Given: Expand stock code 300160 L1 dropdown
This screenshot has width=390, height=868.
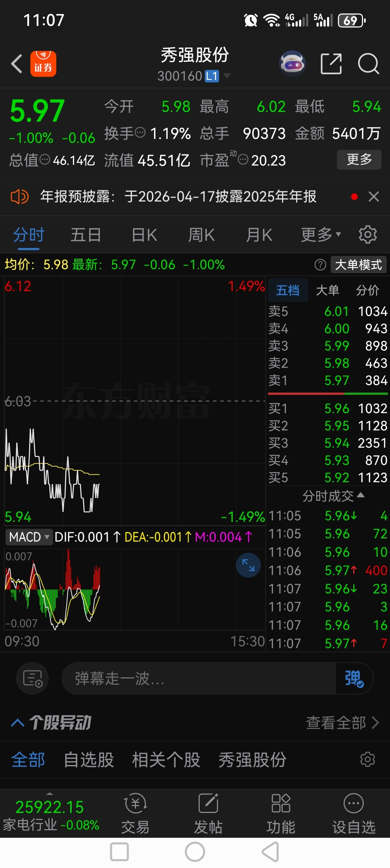Looking at the screenshot, I should [194, 76].
